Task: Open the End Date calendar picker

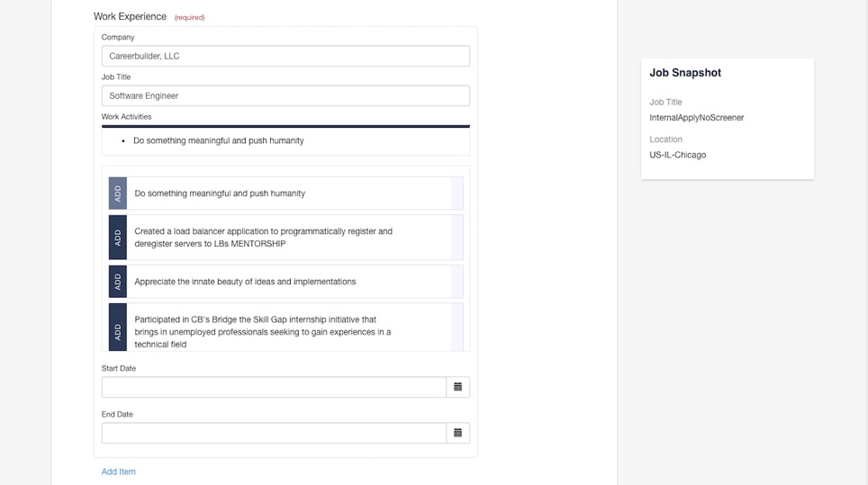Action: 457,433
